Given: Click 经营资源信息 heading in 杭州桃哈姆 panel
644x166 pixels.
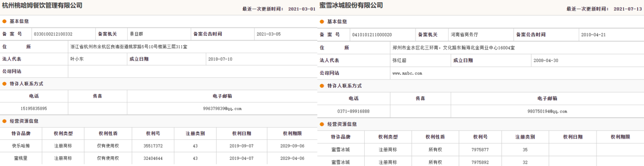Looking at the screenshot, I should 24,121.
